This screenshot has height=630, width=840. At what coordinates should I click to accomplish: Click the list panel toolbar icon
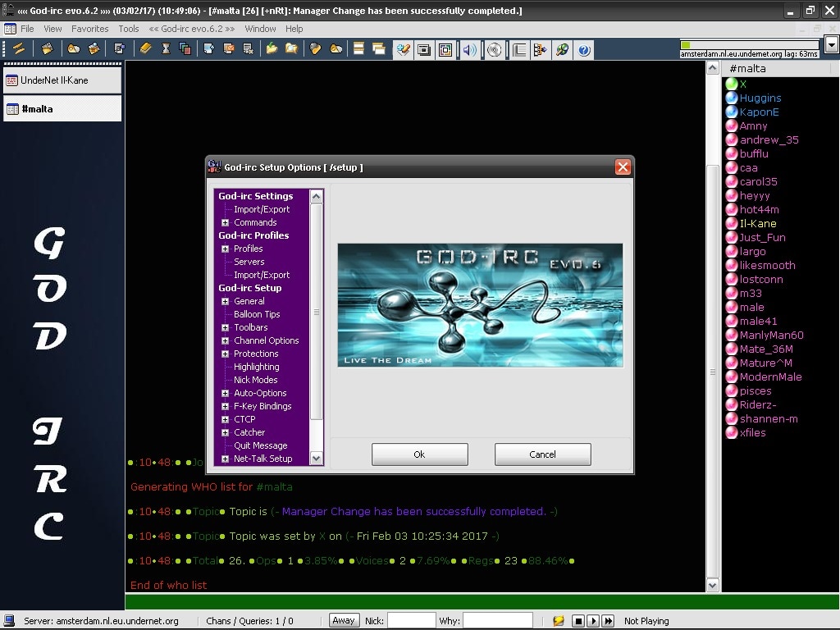(x=519, y=50)
